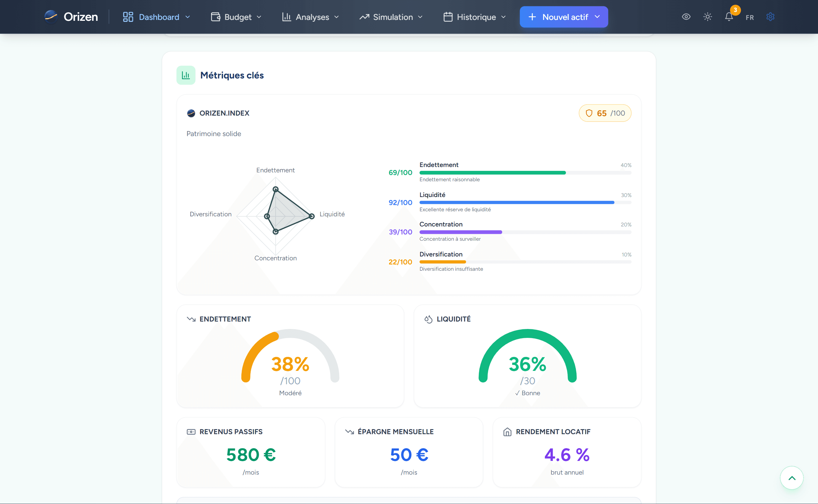Image resolution: width=818 pixels, height=504 pixels.
Task: Open the Simulation menu
Action: [x=391, y=17]
